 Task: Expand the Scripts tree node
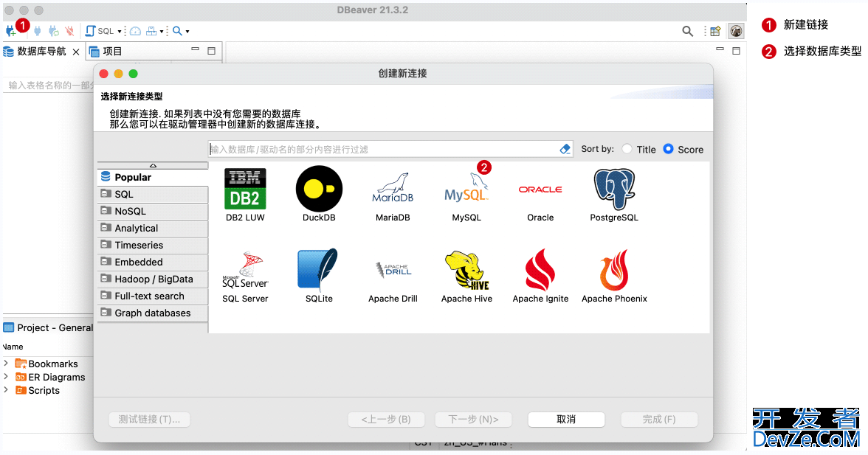click(x=6, y=390)
